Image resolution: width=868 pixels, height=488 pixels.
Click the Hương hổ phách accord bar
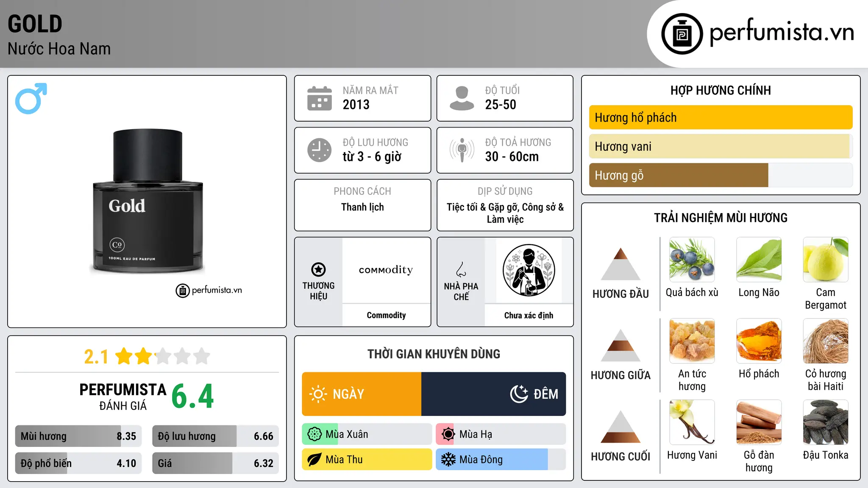point(721,117)
